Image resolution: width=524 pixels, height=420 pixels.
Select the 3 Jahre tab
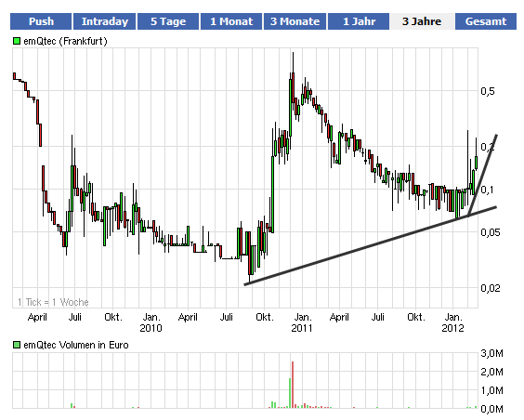[x=422, y=21]
